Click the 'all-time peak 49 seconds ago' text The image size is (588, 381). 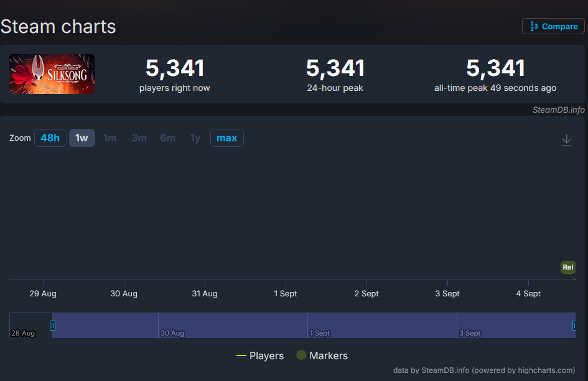pyautogui.click(x=495, y=88)
